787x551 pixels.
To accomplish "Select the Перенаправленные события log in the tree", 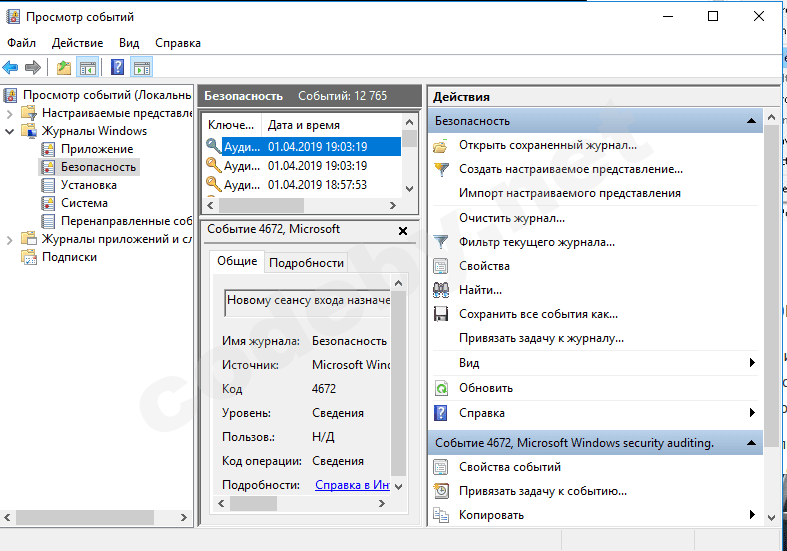I will click(126, 221).
